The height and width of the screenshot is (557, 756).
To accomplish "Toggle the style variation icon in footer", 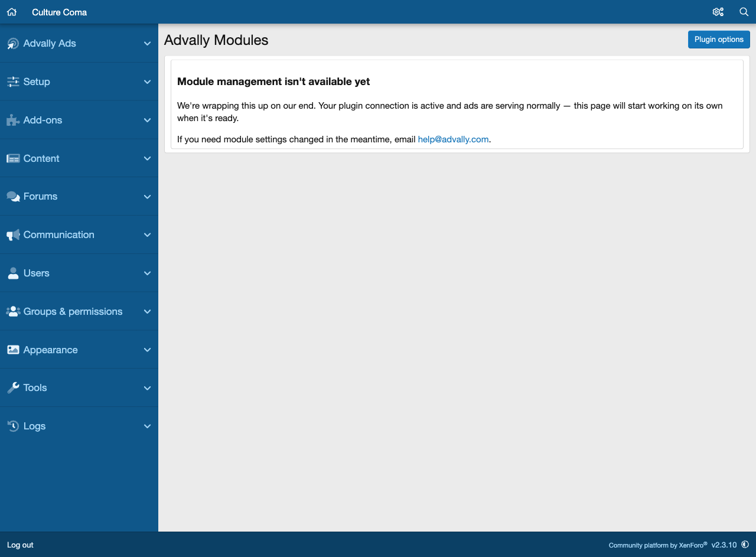I will click(745, 544).
